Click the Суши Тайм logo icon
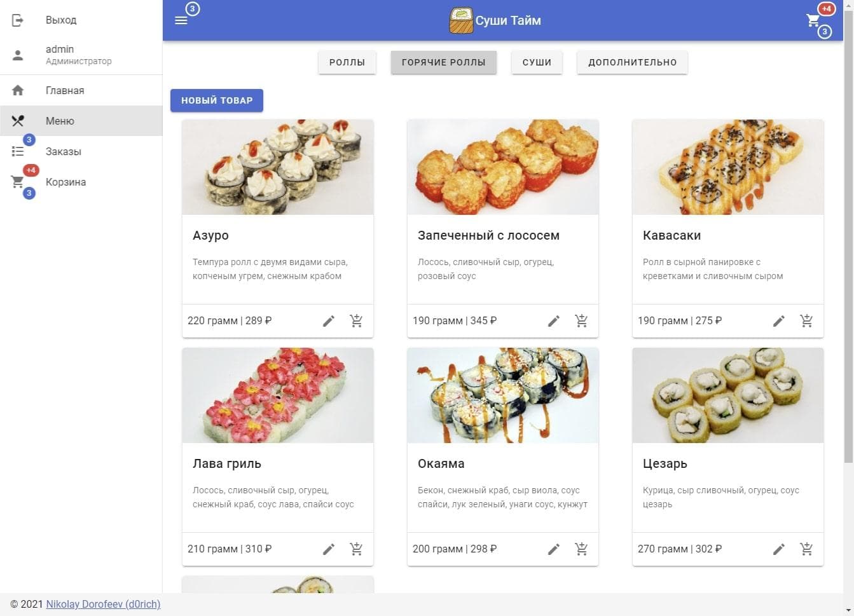 (x=461, y=20)
